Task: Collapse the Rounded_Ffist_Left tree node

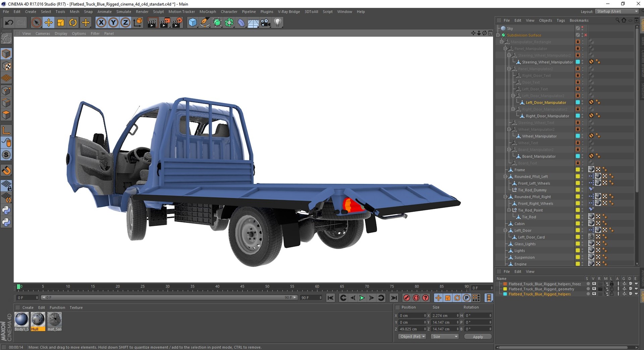Action: point(505,177)
